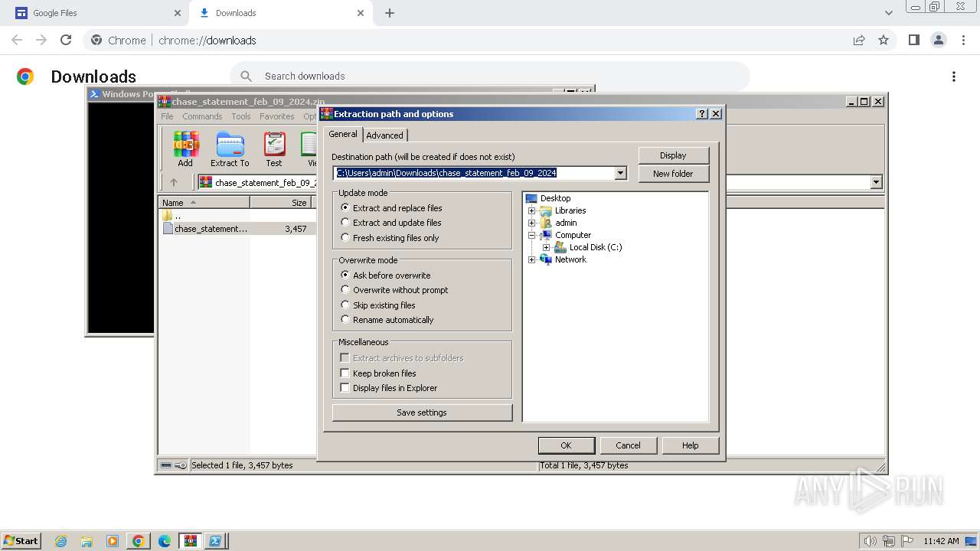Click the volume icon in system tray
The height and width of the screenshot is (551, 980).
[870, 541]
